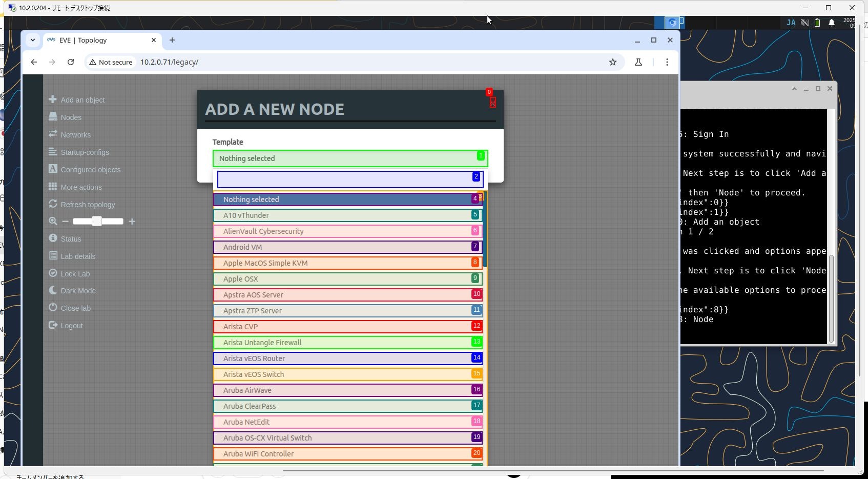
Task: Click the battery tray icon
Action: click(x=818, y=23)
